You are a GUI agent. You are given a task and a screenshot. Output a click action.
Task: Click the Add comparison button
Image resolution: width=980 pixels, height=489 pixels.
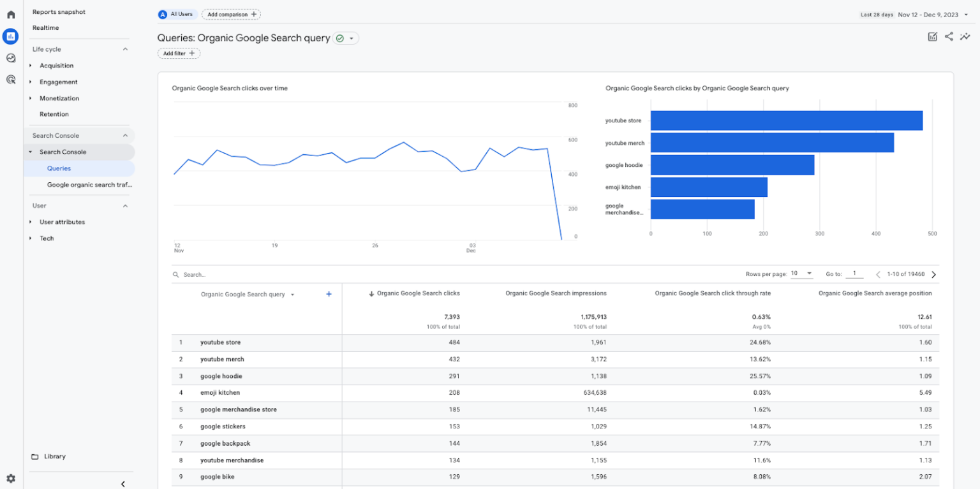pyautogui.click(x=231, y=14)
